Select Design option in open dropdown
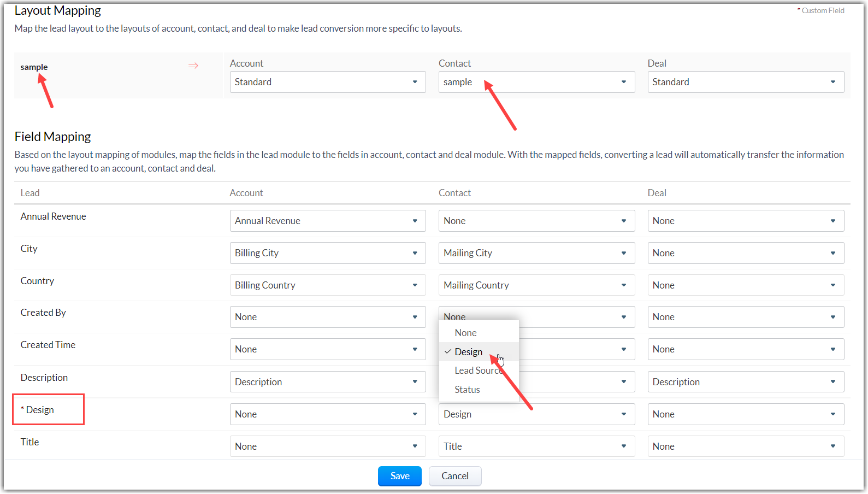The height and width of the screenshot is (494, 868). pos(468,352)
